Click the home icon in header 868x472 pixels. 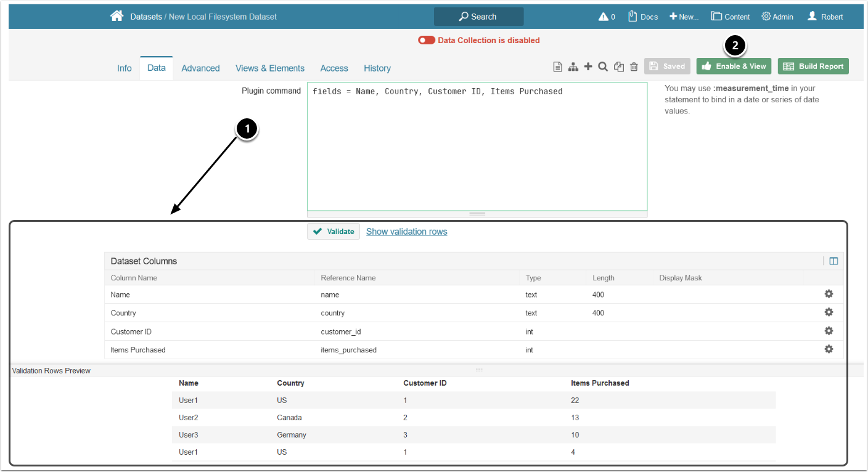pyautogui.click(x=117, y=17)
